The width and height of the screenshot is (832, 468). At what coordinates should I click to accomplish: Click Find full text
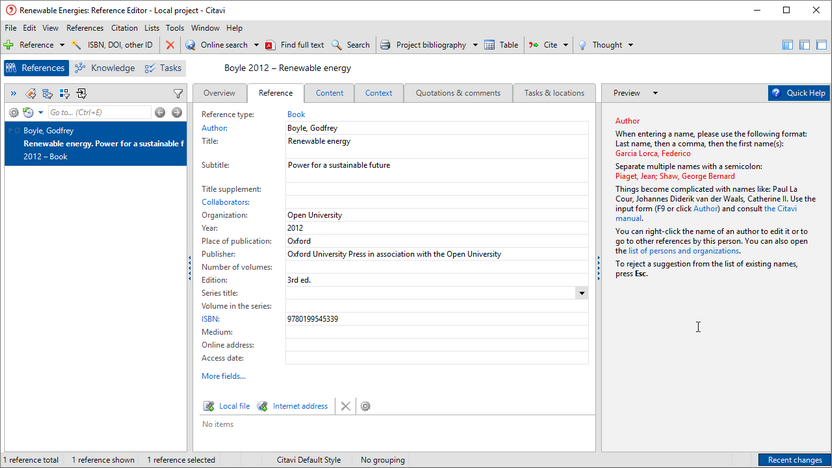coord(294,45)
